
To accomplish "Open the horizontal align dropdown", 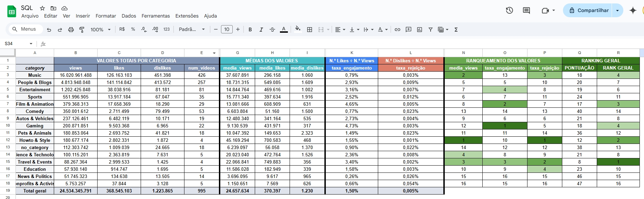I will 340,30.
